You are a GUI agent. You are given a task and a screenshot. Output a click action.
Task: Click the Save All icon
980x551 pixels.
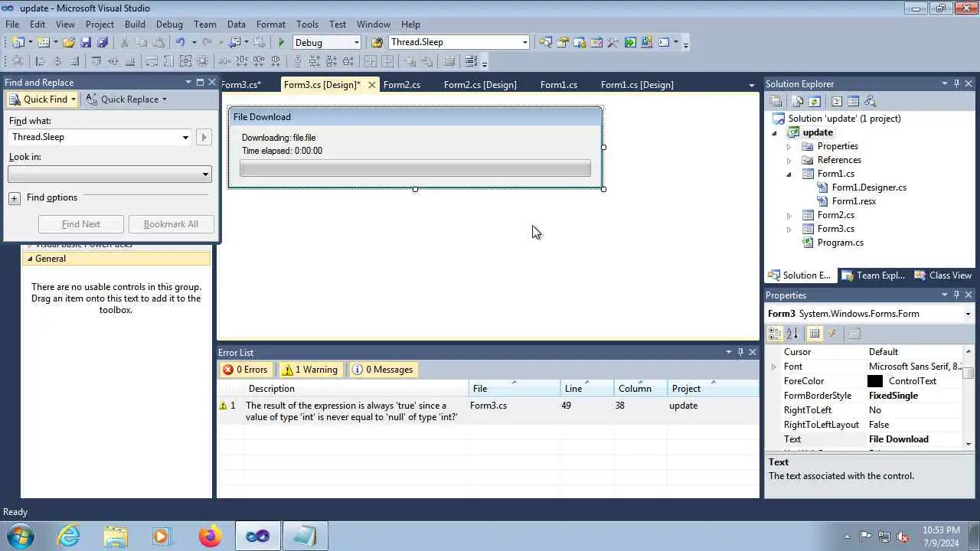coord(103,43)
